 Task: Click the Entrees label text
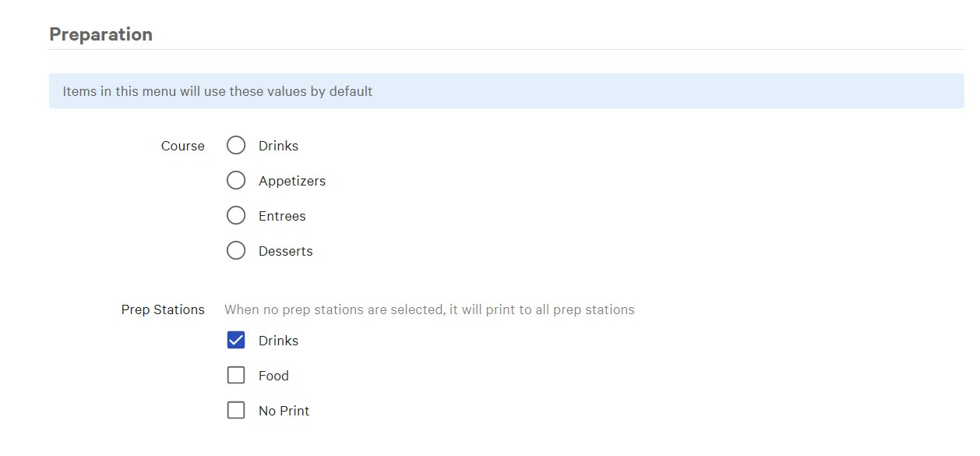pyautogui.click(x=282, y=215)
